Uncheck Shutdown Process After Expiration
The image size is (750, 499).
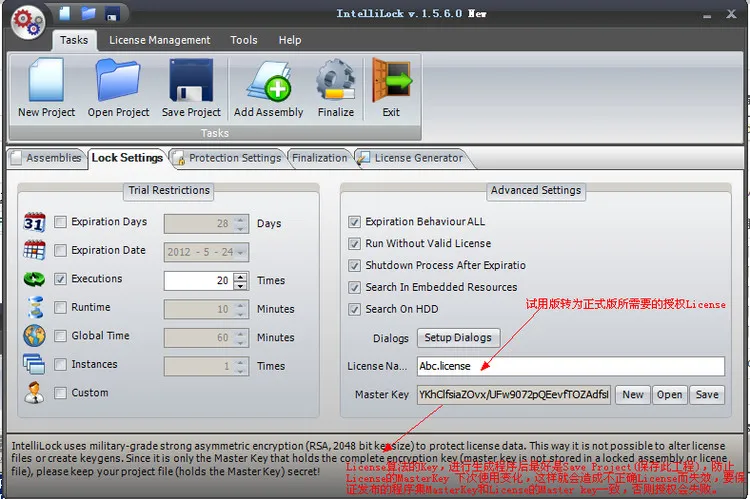click(354, 266)
